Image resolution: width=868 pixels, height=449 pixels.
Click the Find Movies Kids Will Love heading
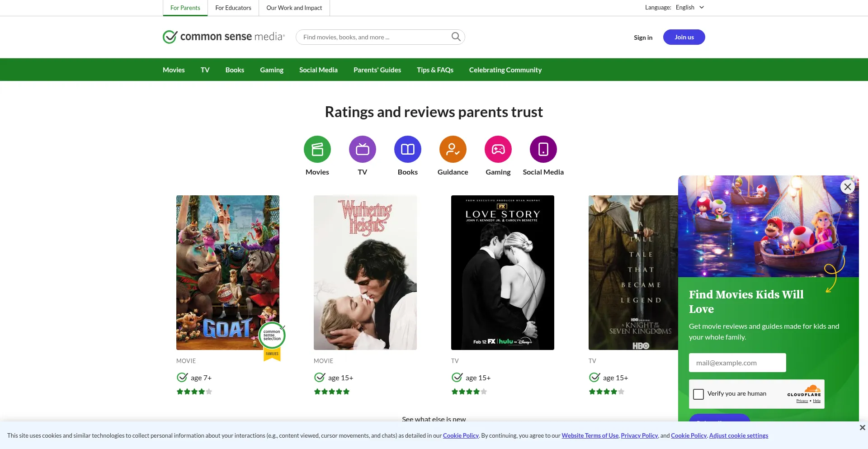746,302
